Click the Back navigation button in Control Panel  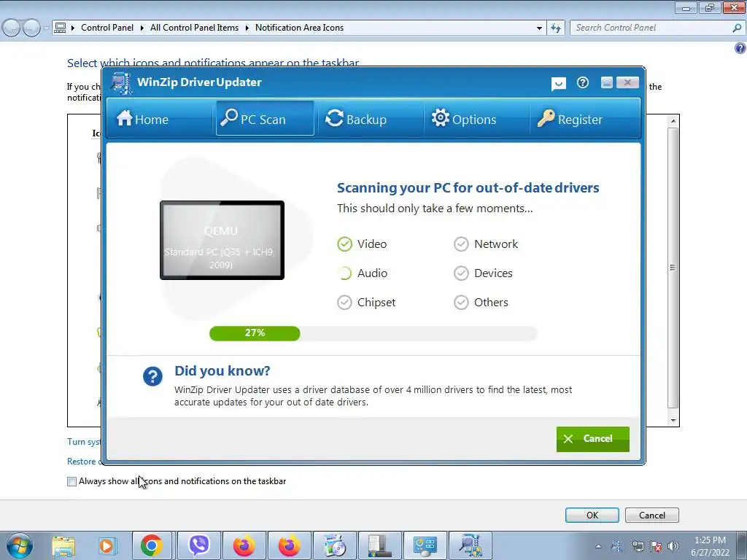click(x=12, y=28)
